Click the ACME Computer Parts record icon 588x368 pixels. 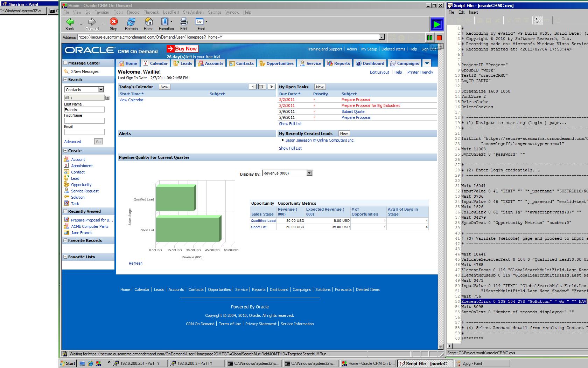point(66,226)
